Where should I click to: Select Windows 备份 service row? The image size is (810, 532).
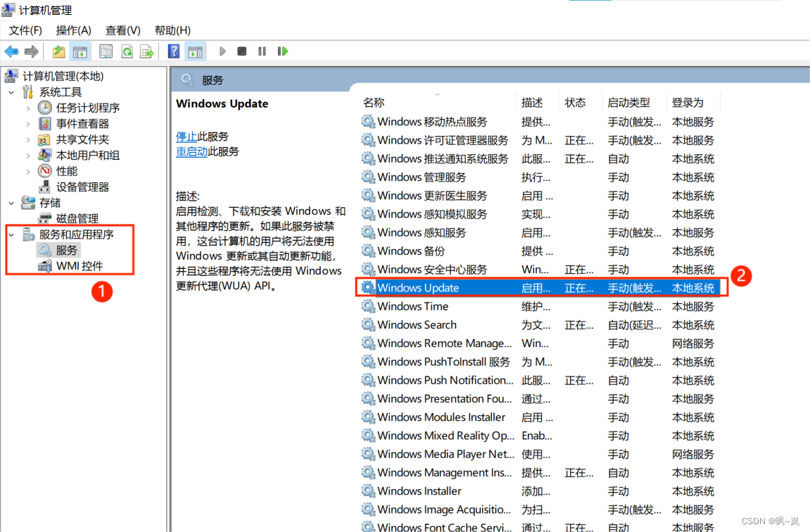(539, 251)
